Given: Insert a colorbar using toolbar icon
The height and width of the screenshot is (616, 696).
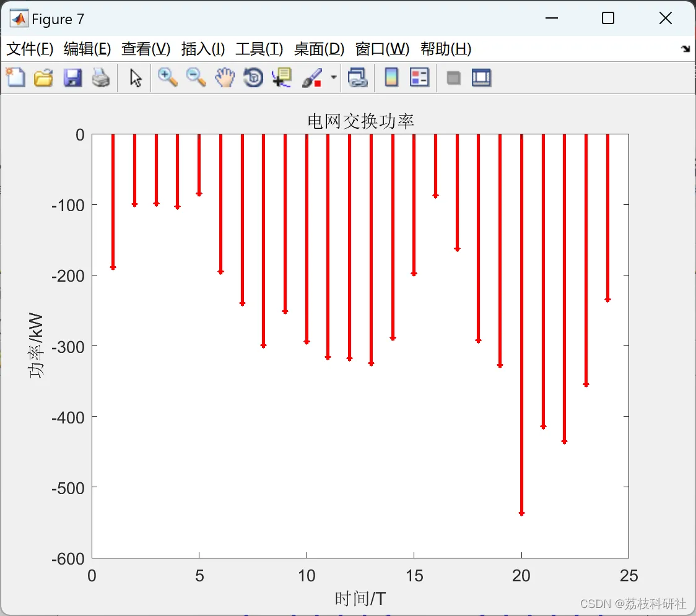Looking at the screenshot, I should (x=391, y=77).
